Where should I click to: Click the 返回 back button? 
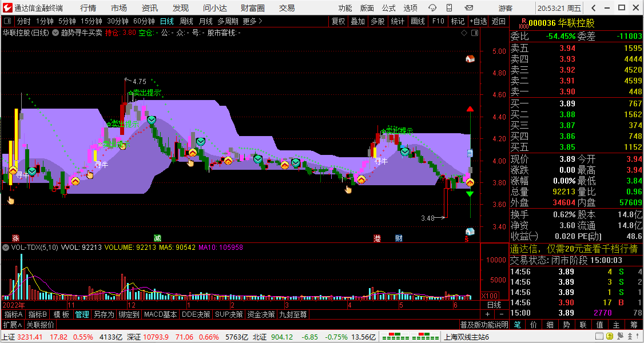pos(498,21)
